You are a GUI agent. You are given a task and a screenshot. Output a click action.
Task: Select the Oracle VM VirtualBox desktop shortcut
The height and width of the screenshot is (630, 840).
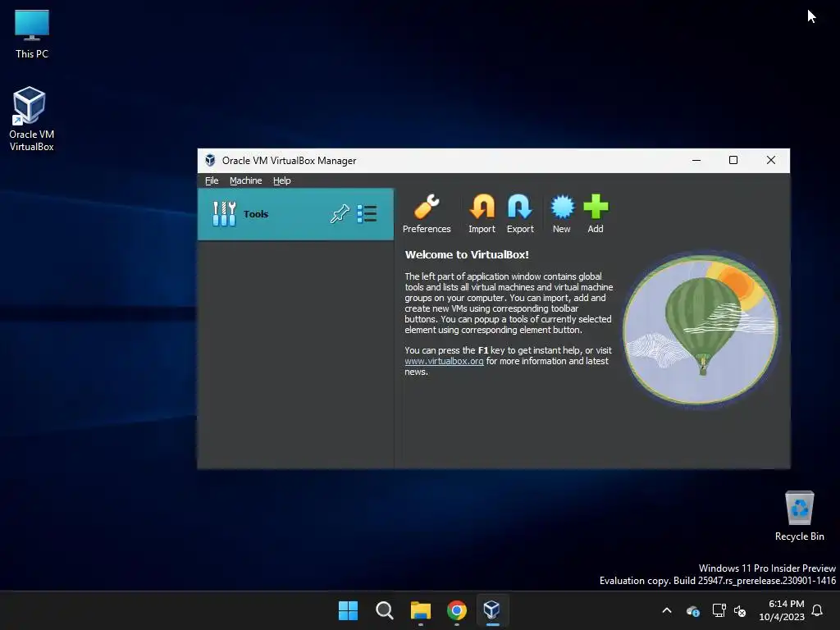coord(32,119)
